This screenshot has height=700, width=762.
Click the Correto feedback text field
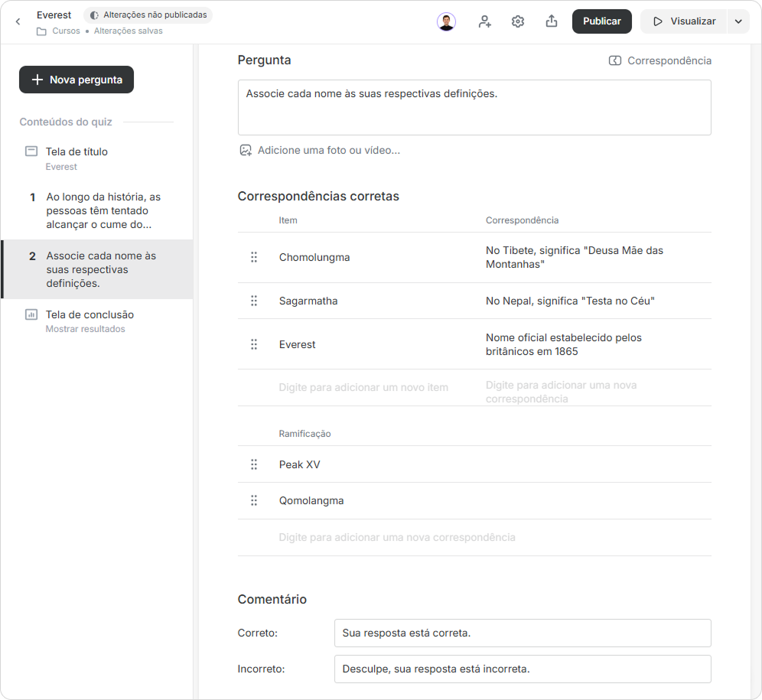click(x=523, y=633)
